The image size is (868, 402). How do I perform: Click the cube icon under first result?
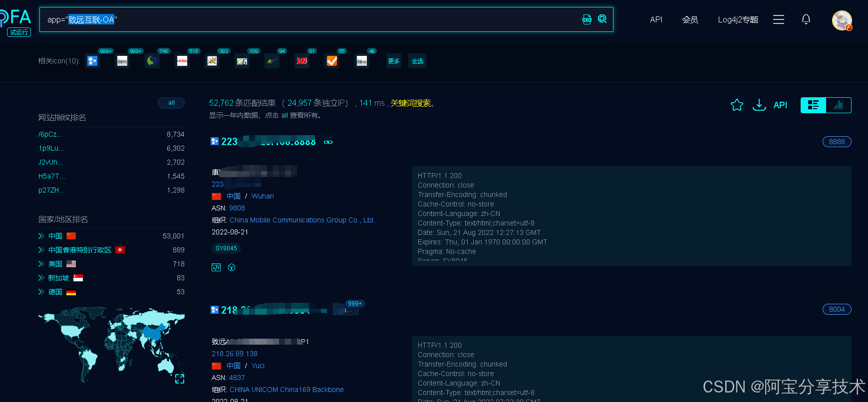tap(232, 267)
